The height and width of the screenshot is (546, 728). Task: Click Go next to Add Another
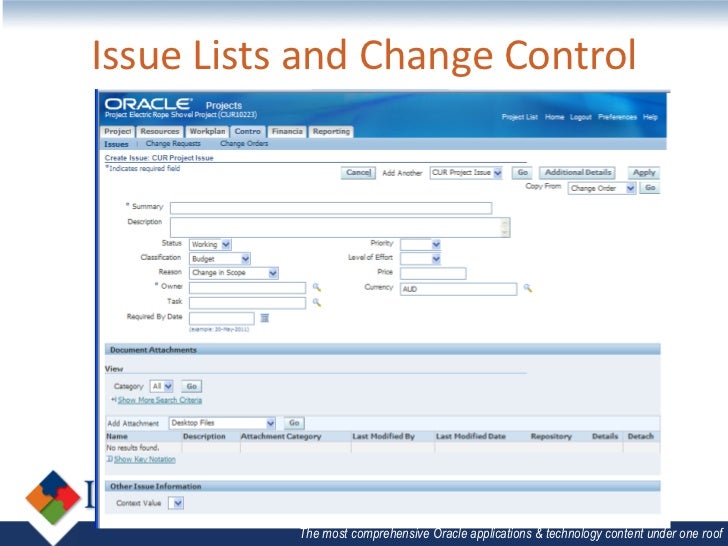(x=522, y=173)
